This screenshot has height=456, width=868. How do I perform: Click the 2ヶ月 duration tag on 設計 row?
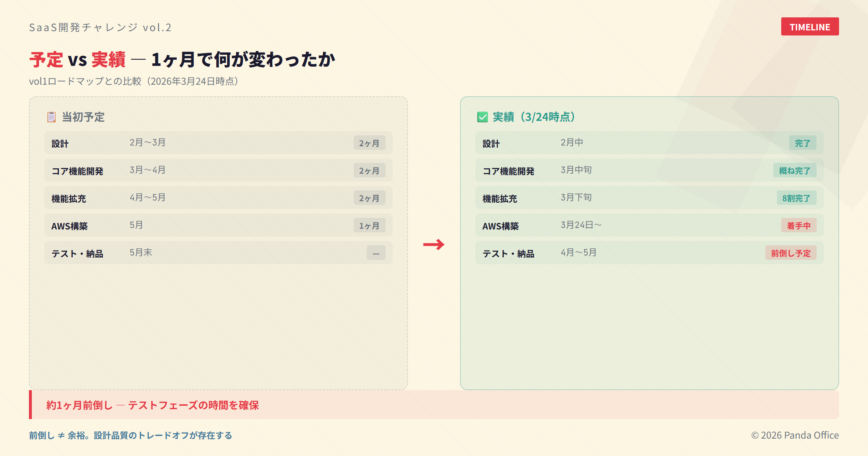369,143
